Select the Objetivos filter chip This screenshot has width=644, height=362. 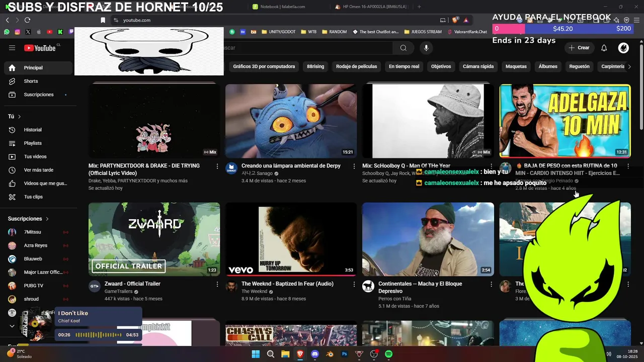(x=441, y=66)
